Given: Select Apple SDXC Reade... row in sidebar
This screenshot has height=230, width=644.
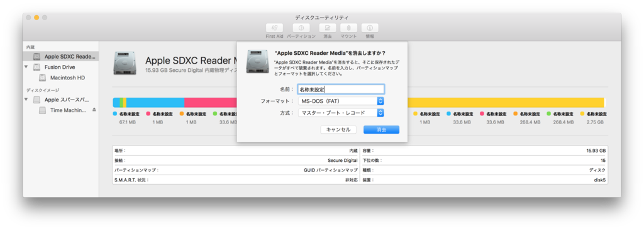Looking at the screenshot, I should [61, 56].
